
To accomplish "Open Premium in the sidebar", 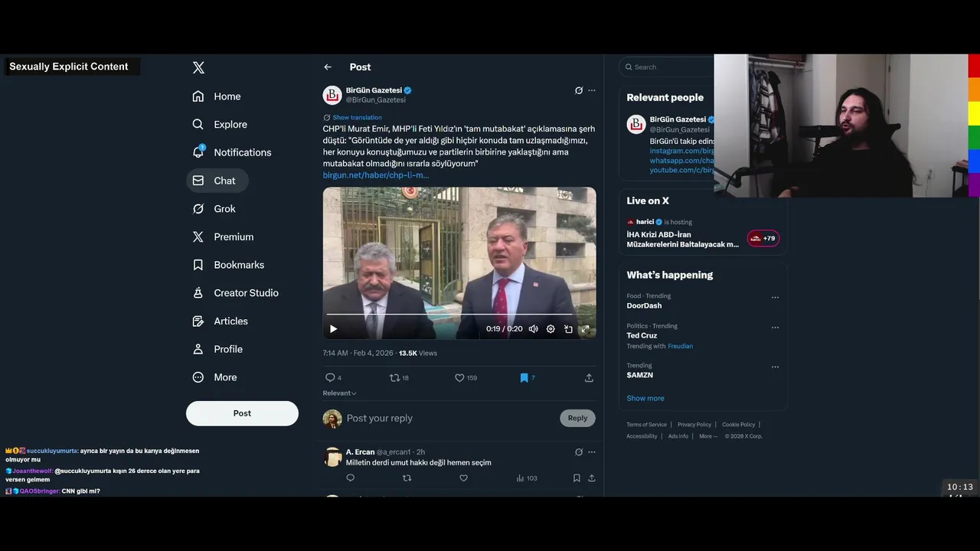I will pyautogui.click(x=223, y=236).
